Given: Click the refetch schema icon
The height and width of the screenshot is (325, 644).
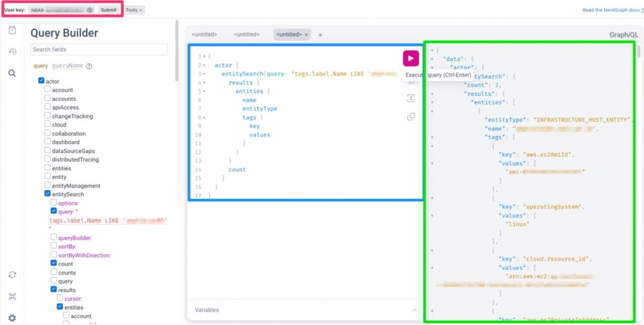Looking at the screenshot, I should tap(12, 275).
